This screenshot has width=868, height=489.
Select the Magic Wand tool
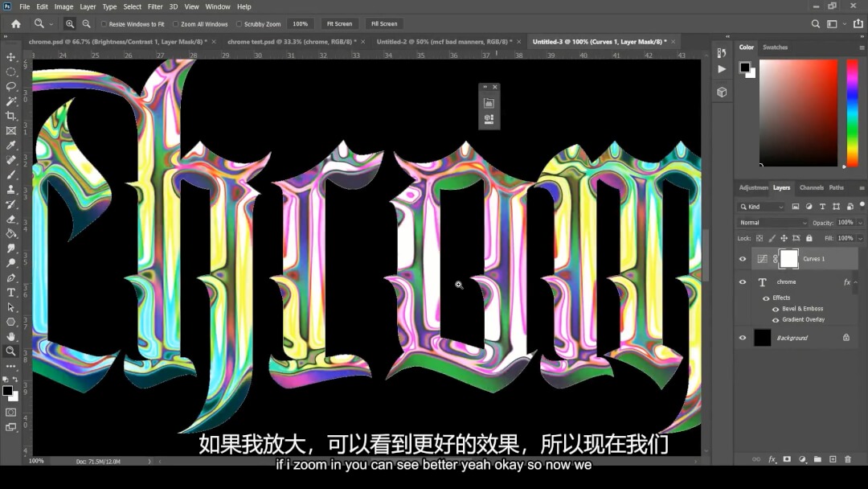(11, 101)
